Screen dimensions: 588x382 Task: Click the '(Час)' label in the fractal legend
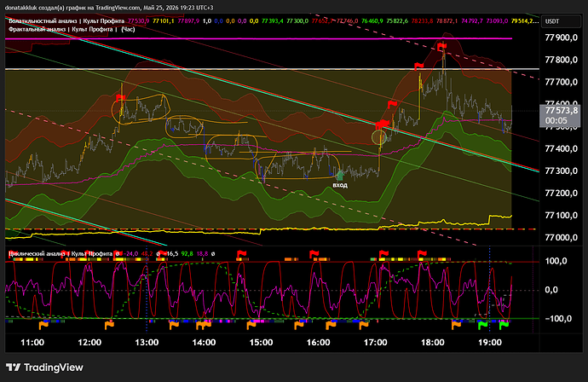pos(128,29)
